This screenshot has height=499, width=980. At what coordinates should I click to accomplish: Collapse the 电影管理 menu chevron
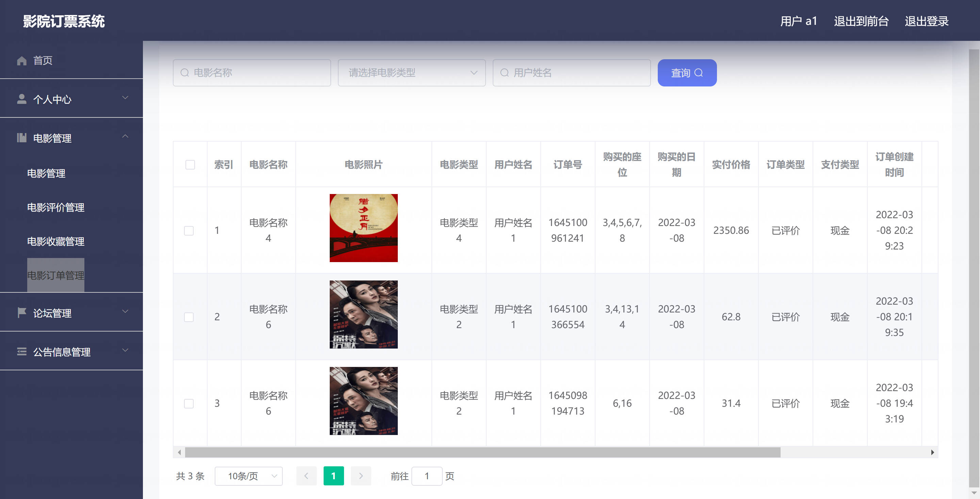(x=125, y=136)
